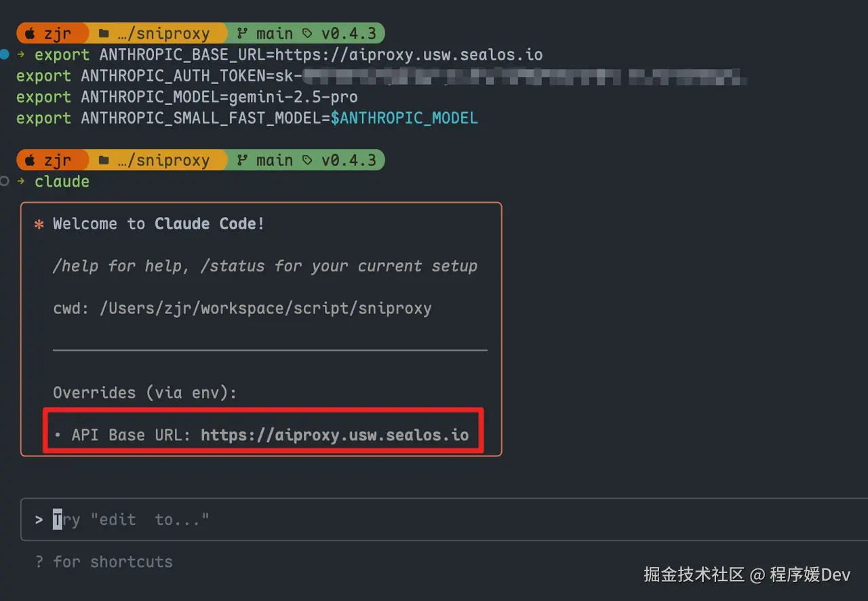Click the git branch icon in the second prompt
This screenshot has width=868, height=601.
pos(242,160)
